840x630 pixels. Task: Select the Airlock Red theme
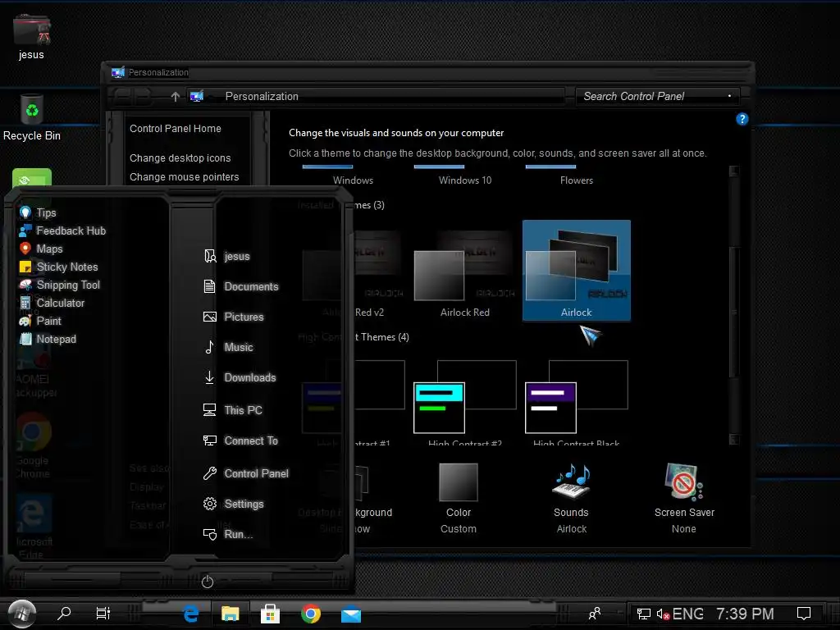click(465, 273)
